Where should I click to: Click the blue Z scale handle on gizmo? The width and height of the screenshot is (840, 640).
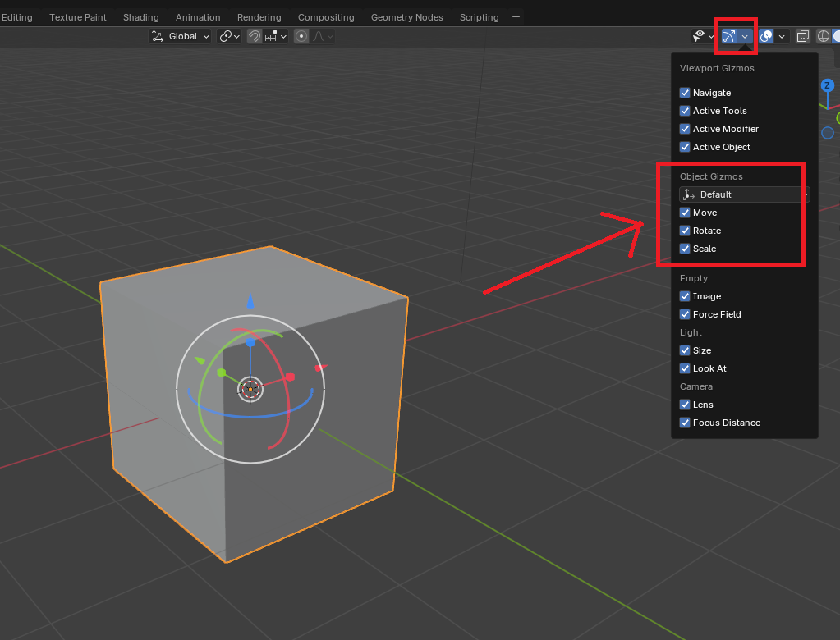[x=250, y=342]
